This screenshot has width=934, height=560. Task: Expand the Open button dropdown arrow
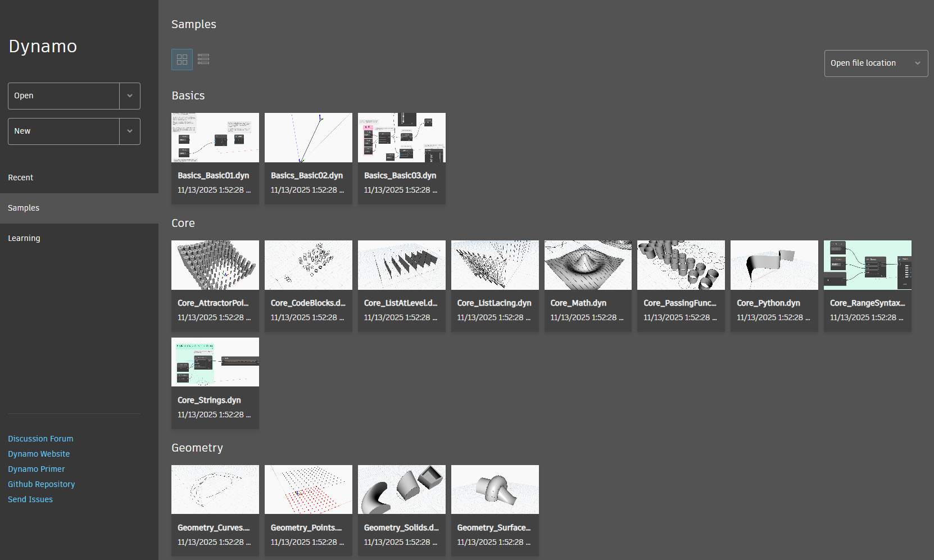pos(129,95)
